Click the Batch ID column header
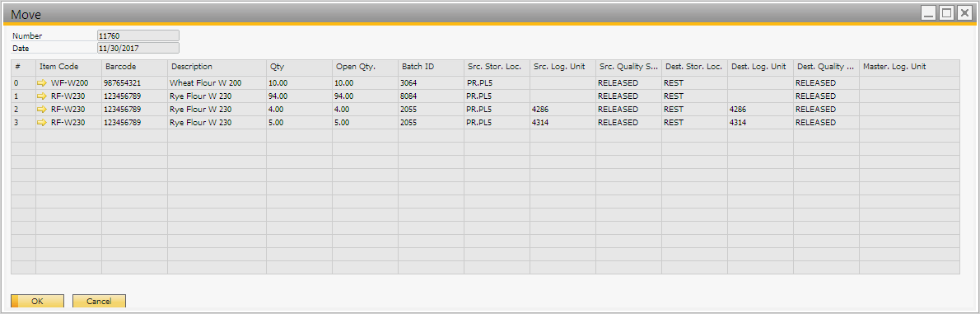The image size is (980, 314). (431, 67)
